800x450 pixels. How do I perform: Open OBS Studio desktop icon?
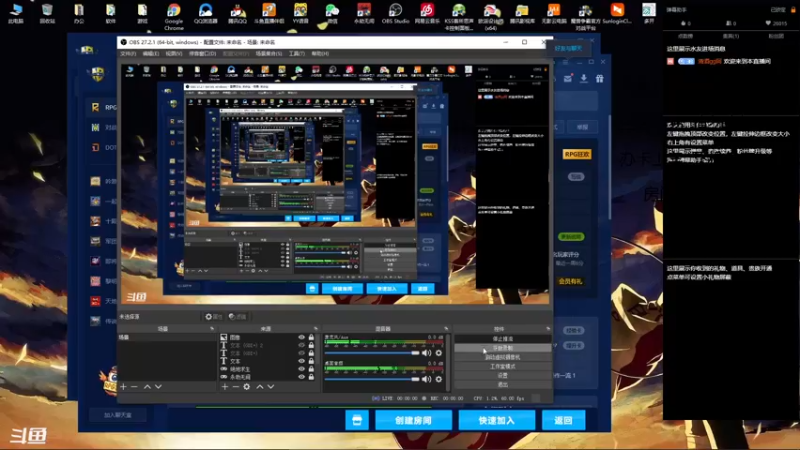395,14
